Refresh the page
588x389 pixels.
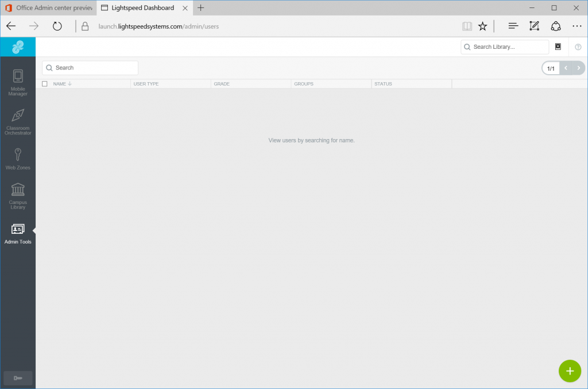57,26
